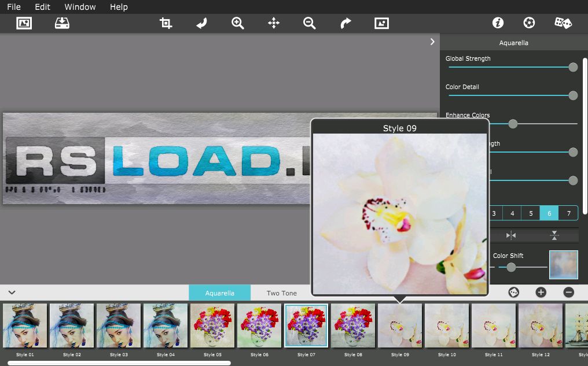Apply the Style 08 preset thumbnail
The height and width of the screenshot is (366, 588).
coord(353,326)
